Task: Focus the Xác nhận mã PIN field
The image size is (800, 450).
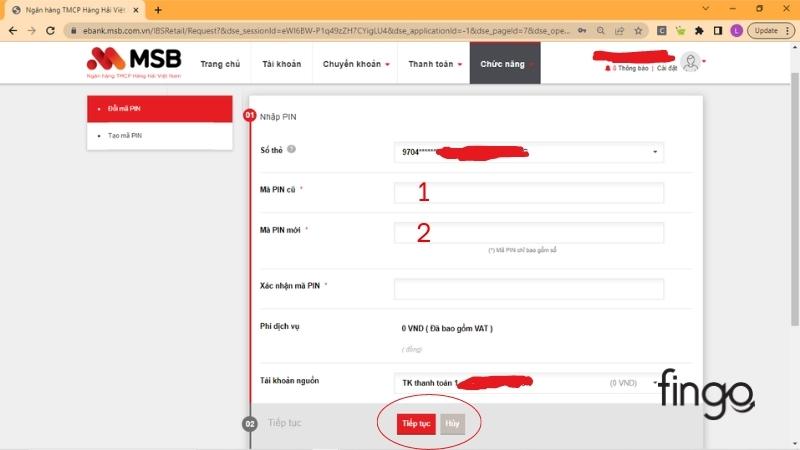Action: tap(529, 289)
